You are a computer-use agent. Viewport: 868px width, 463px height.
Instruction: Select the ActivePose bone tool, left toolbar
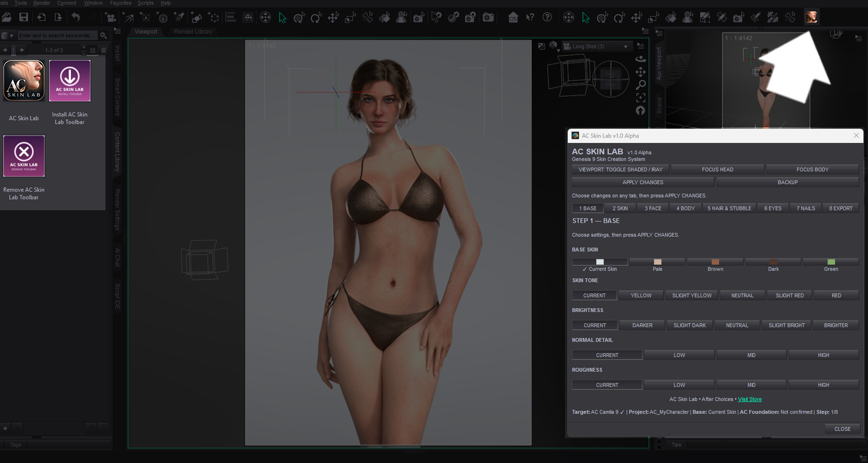coord(368,17)
